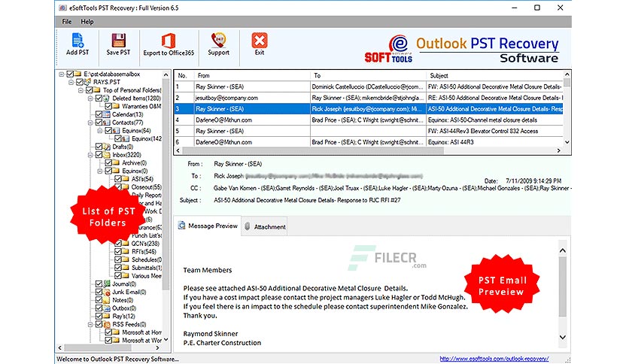The height and width of the screenshot is (364, 629).
Task: Collapse the RAYS.PST tree node
Action: (71, 82)
